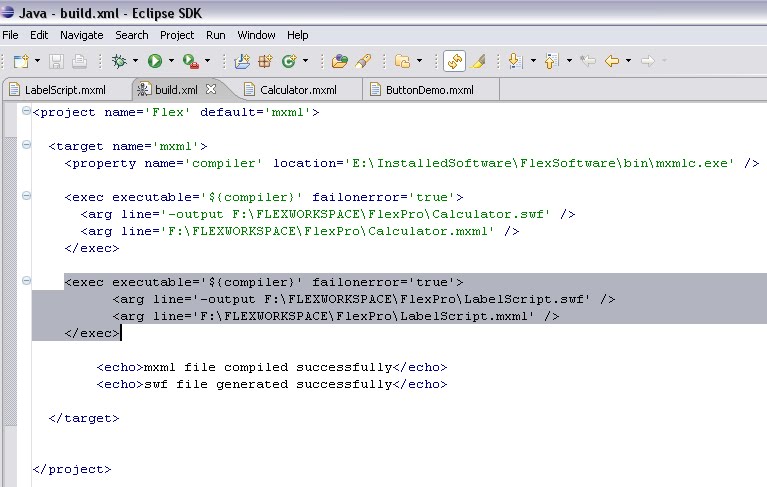
Task: Click the 'swf file generated successfully' echo line
Action: [x=272, y=384]
